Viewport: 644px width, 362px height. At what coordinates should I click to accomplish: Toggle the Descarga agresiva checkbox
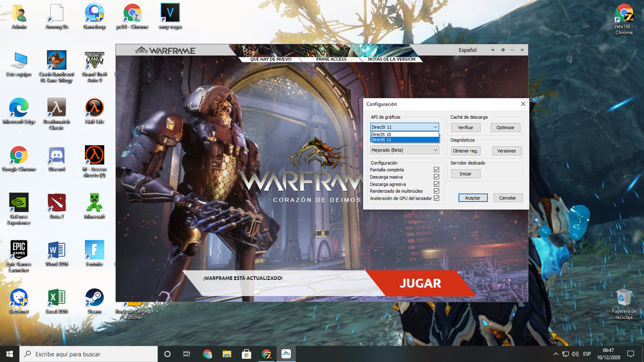click(436, 184)
